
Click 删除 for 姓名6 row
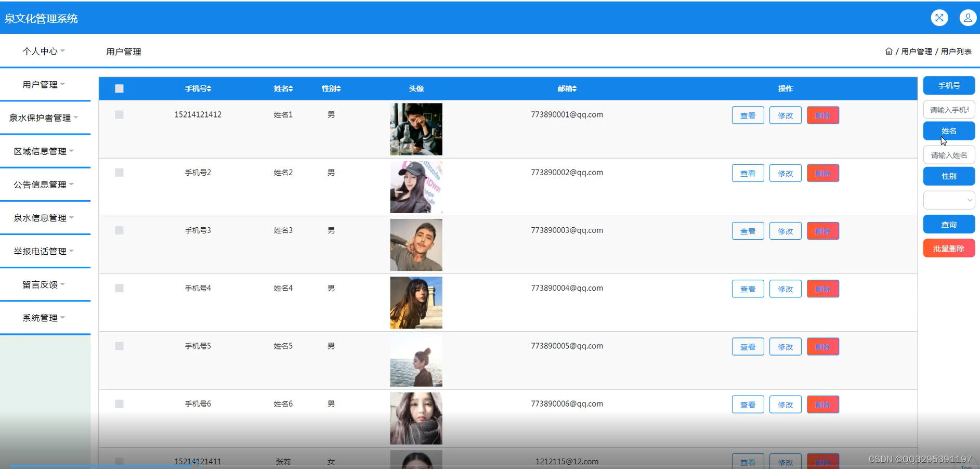822,405
